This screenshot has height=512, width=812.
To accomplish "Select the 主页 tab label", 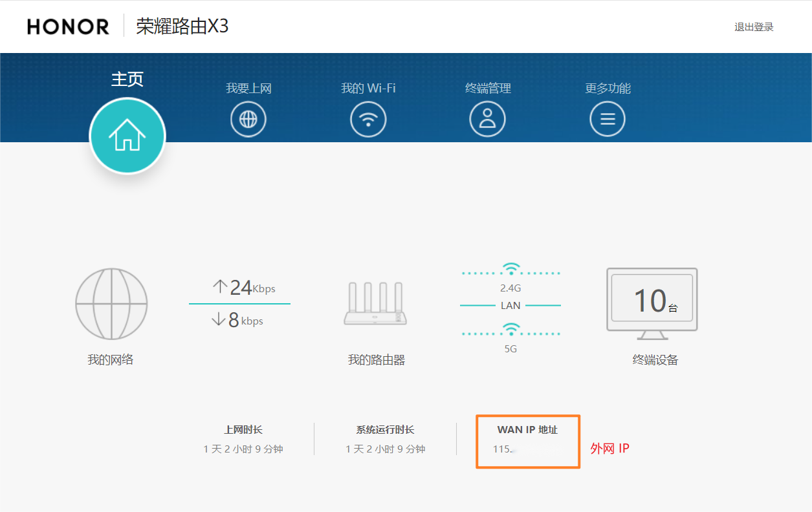I will pyautogui.click(x=127, y=79).
